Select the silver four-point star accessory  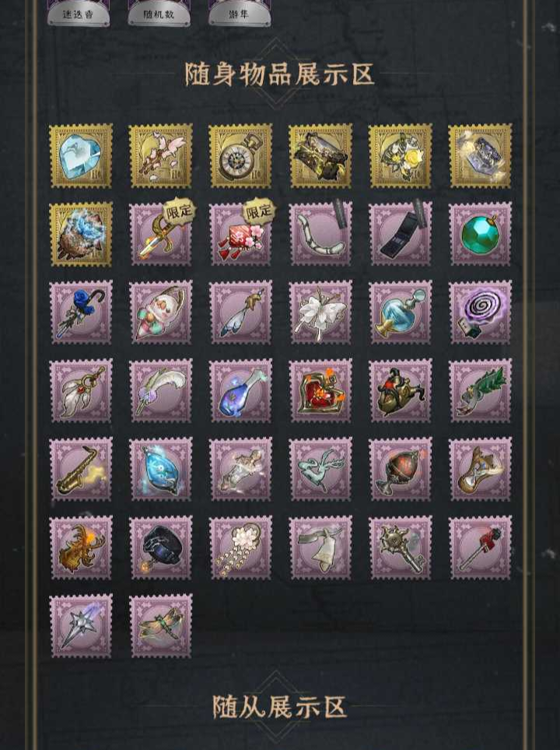pyautogui.click(x=81, y=626)
